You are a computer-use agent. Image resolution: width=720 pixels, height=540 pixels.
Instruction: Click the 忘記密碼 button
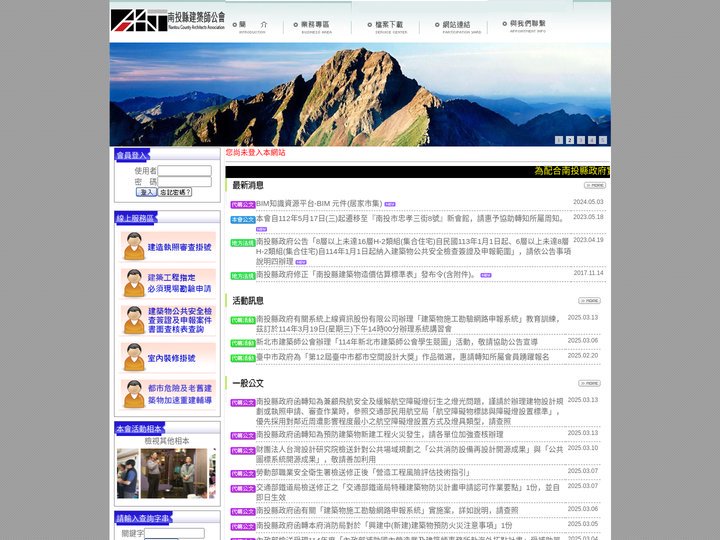click(175, 192)
